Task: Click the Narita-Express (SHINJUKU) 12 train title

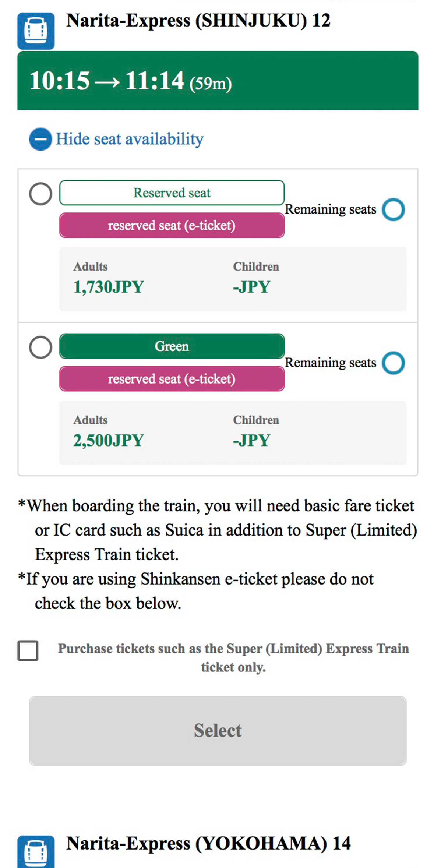Action: click(198, 21)
